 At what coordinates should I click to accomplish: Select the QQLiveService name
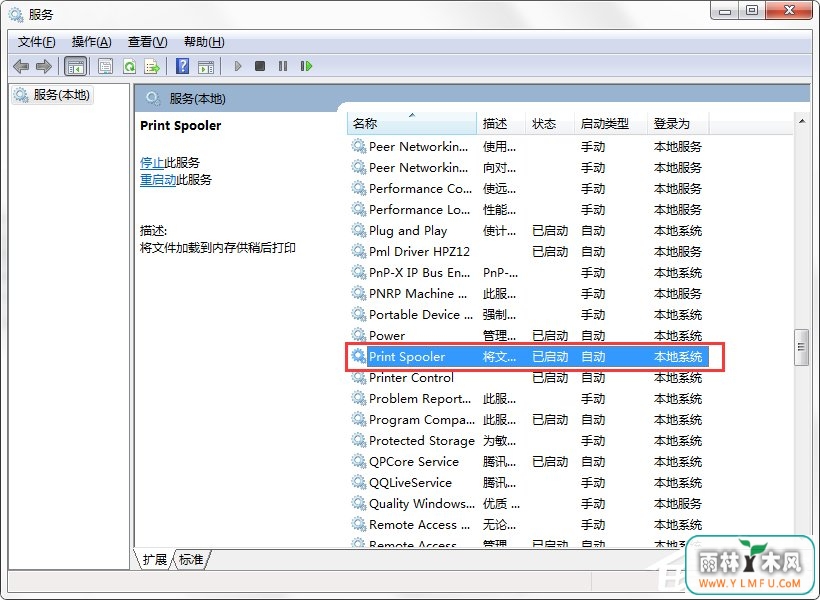coord(410,482)
